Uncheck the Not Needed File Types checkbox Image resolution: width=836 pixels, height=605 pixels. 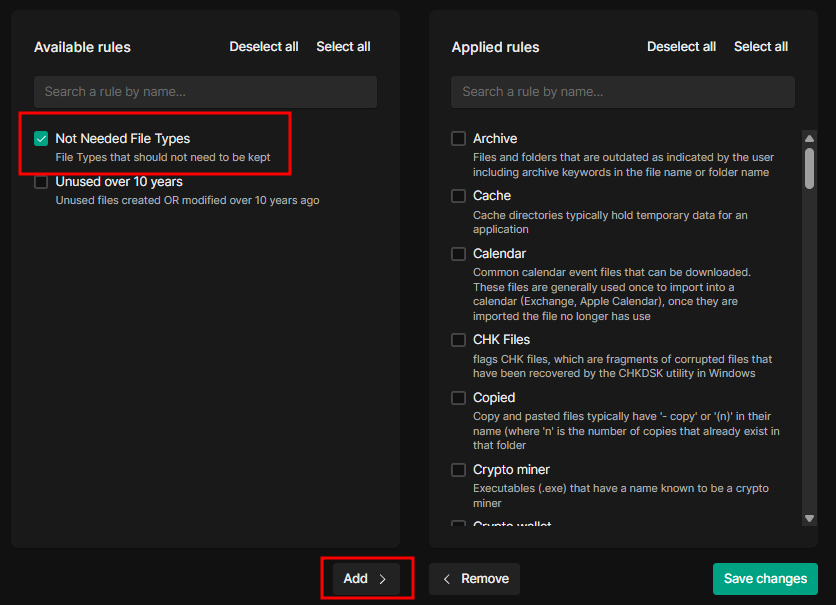(41, 139)
